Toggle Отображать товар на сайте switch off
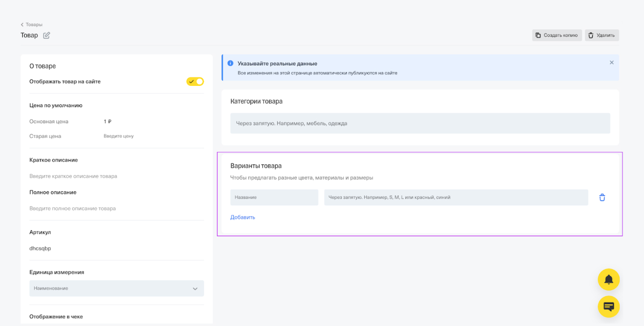Image resolution: width=644 pixels, height=326 pixels. [x=195, y=81]
